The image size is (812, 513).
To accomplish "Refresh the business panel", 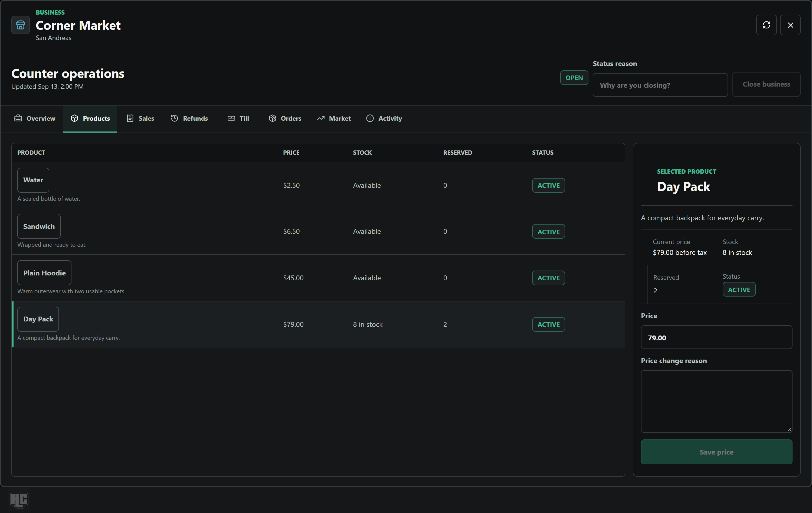I will coord(766,25).
